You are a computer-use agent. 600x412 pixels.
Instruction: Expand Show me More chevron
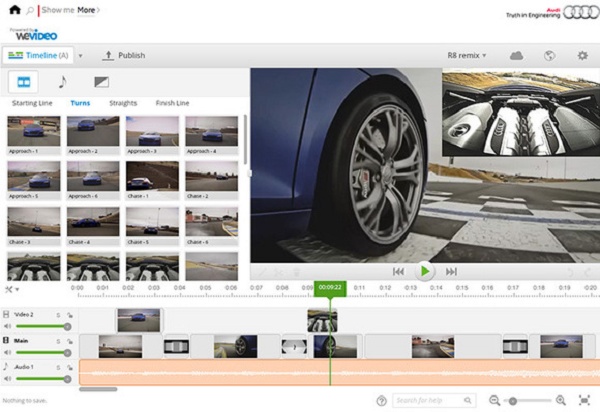[x=98, y=10]
